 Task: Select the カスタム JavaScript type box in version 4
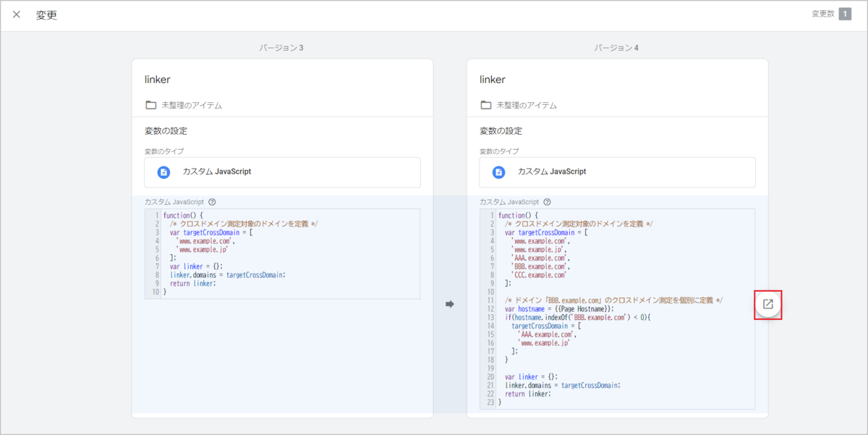point(617,172)
